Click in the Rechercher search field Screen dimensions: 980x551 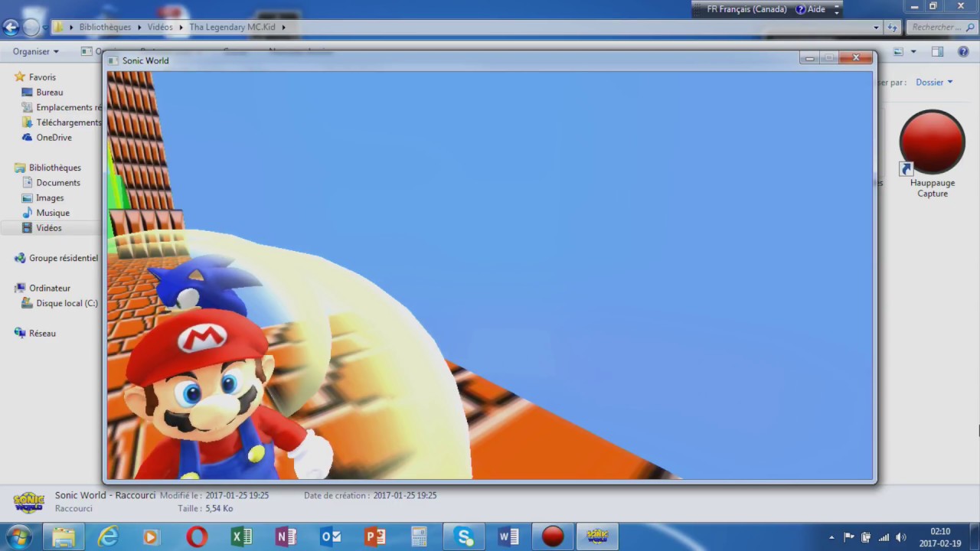pyautogui.click(x=940, y=28)
